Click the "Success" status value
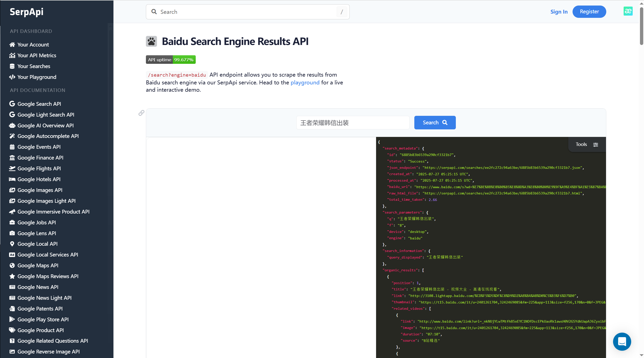Viewport: 644px width, 358px height. pyautogui.click(x=417, y=161)
